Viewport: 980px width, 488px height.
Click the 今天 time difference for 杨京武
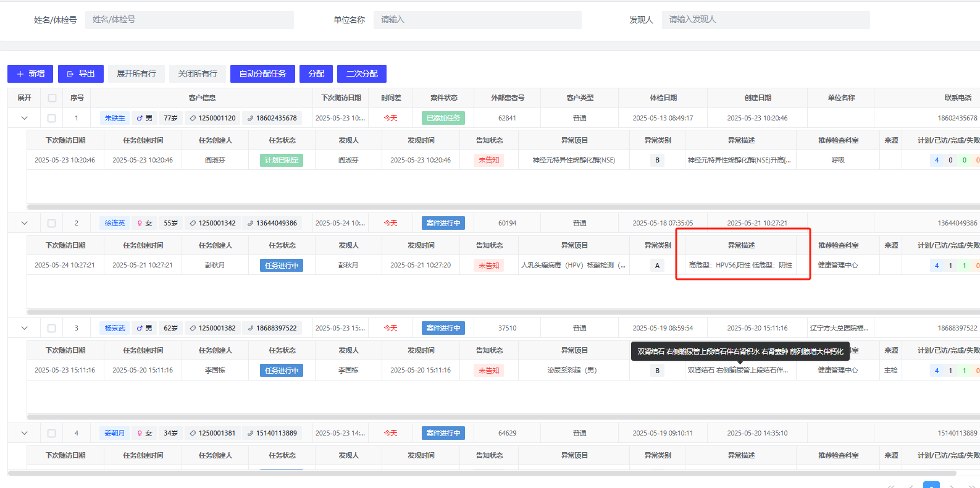pos(391,328)
